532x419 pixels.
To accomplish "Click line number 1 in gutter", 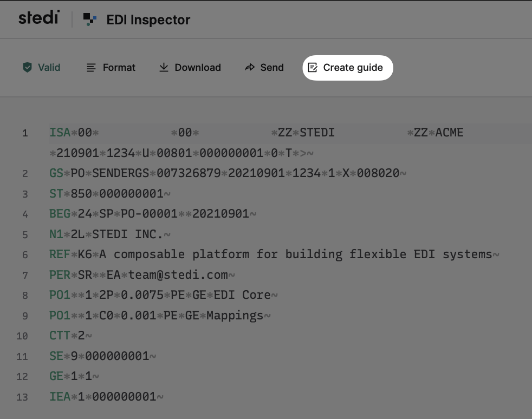I will (25, 133).
